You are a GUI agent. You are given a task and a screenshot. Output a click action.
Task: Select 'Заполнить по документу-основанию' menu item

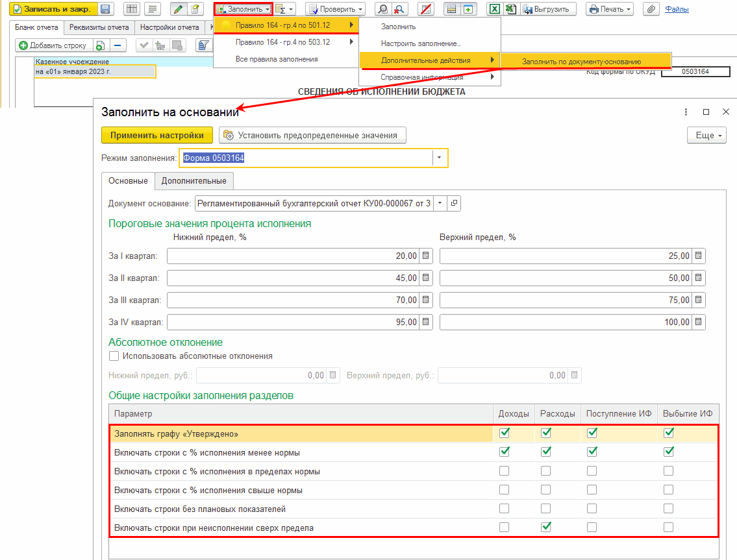581,61
